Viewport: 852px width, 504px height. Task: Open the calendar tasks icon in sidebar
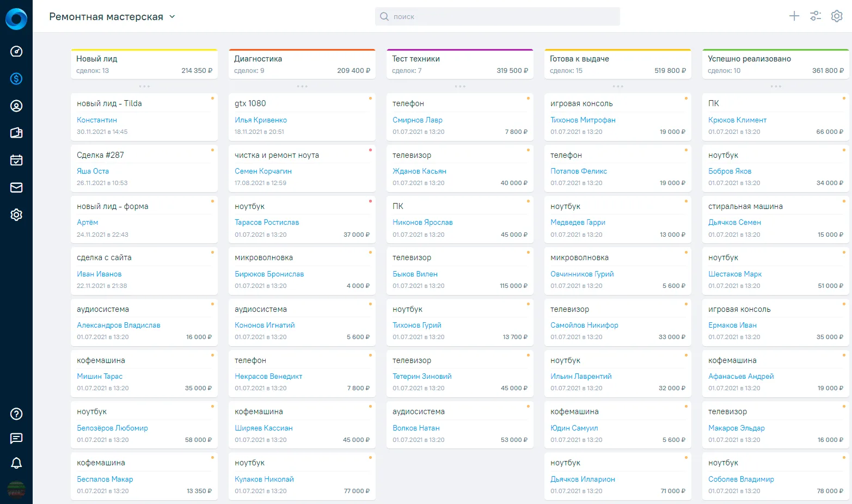(x=16, y=160)
